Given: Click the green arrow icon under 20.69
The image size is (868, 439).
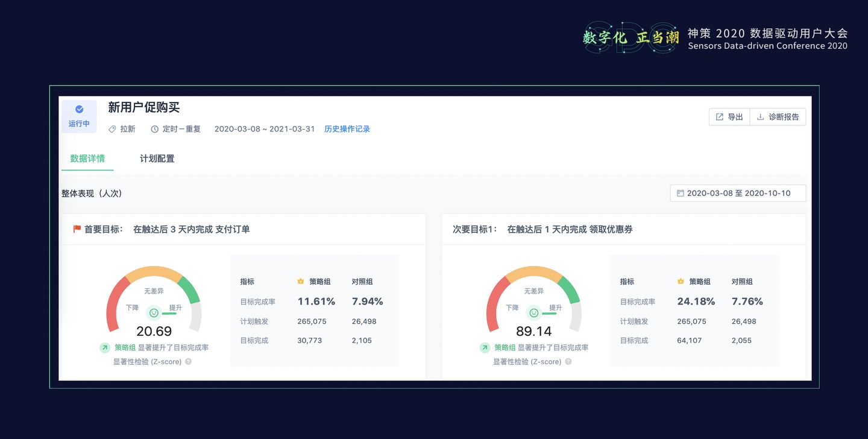Looking at the screenshot, I should pyautogui.click(x=105, y=348).
